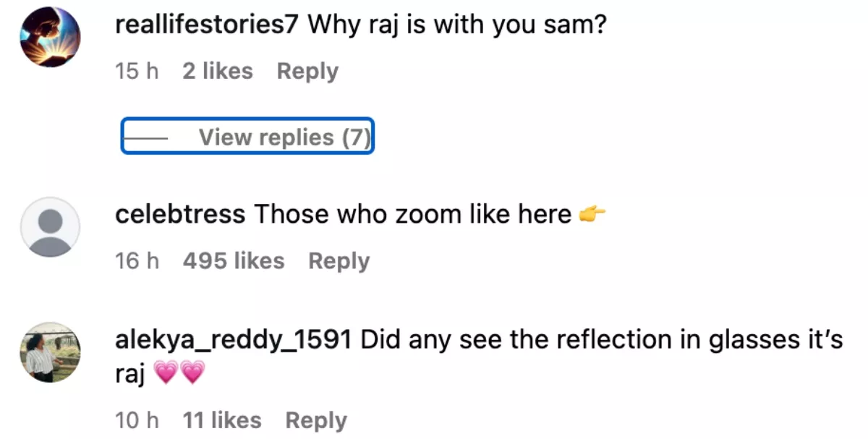868x439 pixels.
Task: Click the "Those who zoom like here" text
Action: (412, 215)
